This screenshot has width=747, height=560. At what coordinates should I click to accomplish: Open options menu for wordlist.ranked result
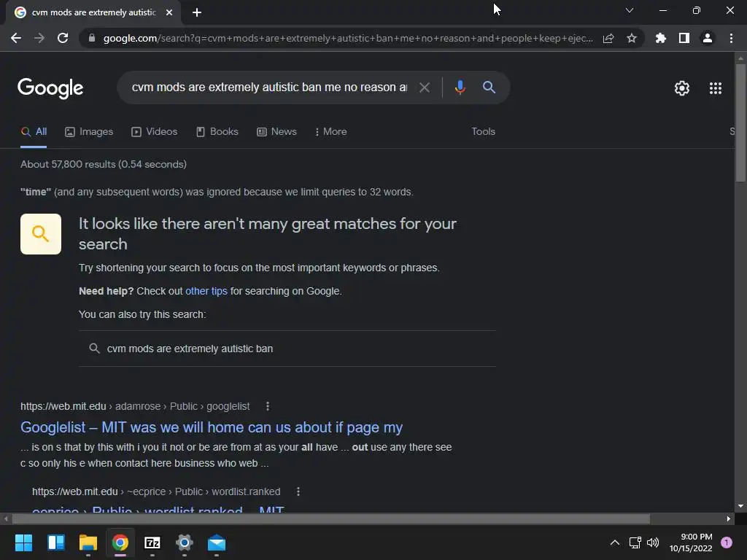point(298,491)
